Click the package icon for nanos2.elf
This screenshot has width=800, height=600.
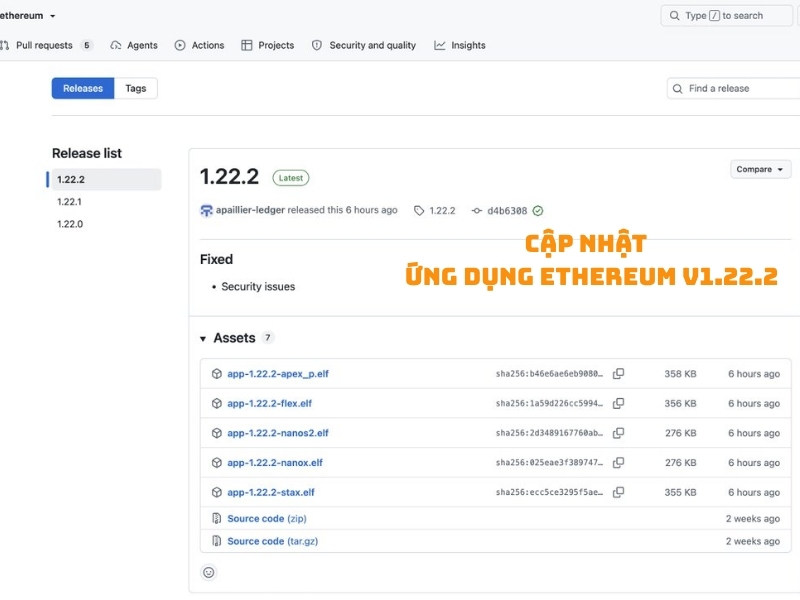pyautogui.click(x=217, y=433)
